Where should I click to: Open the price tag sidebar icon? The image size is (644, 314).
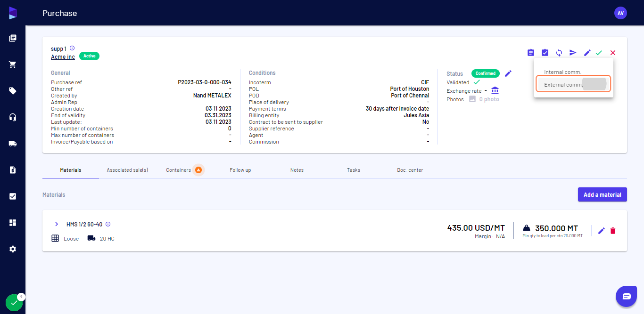(x=13, y=91)
